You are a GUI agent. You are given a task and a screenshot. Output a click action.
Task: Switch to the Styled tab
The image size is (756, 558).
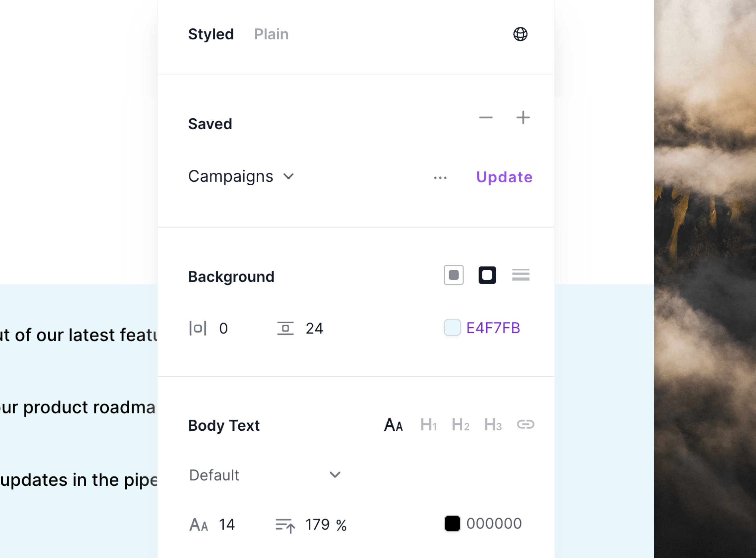coord(211,34)
